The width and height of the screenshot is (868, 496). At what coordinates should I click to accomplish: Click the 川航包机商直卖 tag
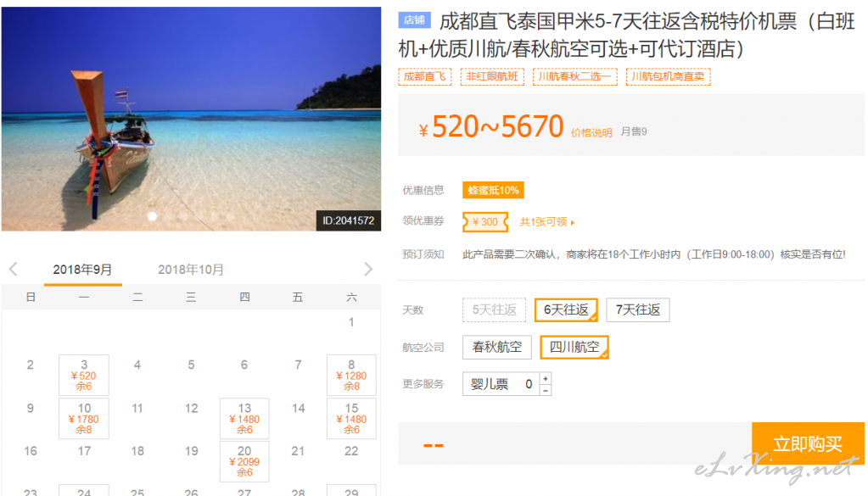(668, 76)
